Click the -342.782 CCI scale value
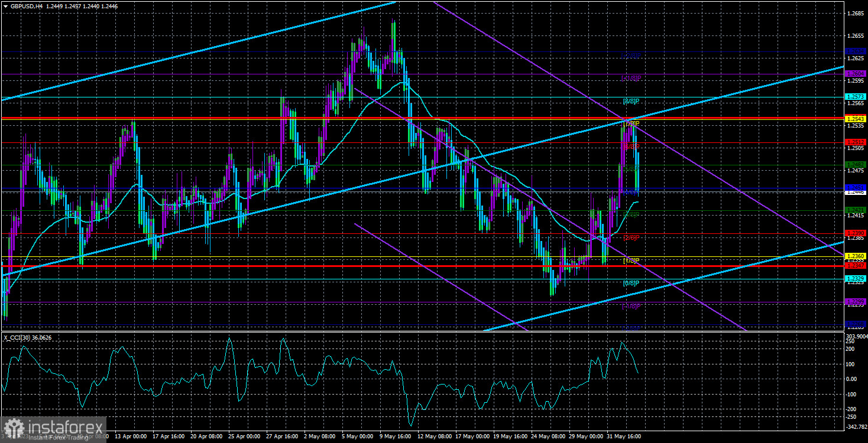 tap(856, 426)
